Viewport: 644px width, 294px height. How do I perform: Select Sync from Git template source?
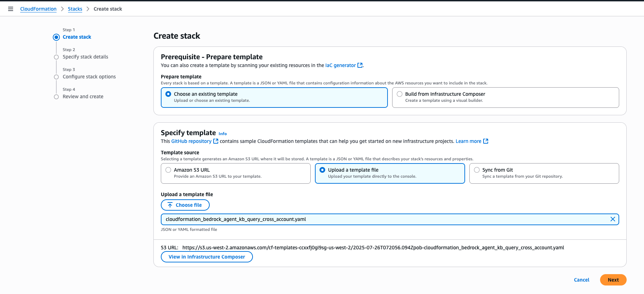[477, 170]
